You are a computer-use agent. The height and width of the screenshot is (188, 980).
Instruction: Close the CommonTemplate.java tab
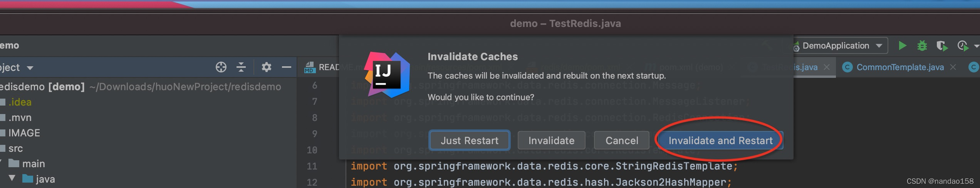coord(953,67)
